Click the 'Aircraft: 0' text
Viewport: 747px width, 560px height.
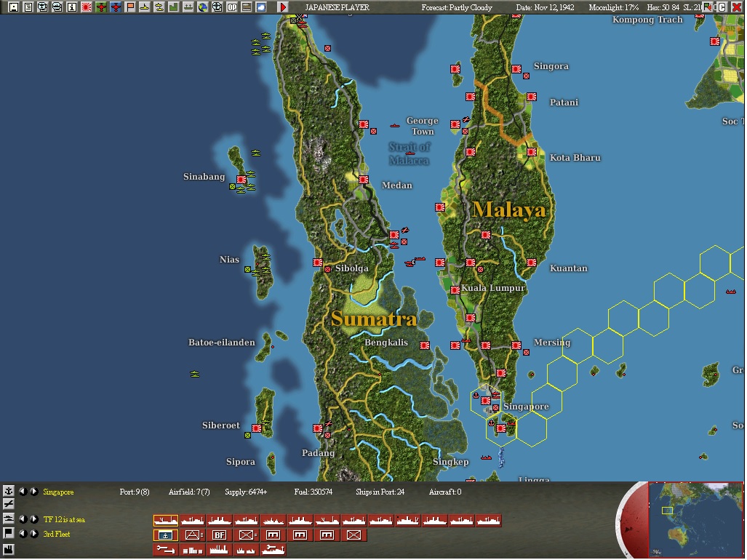tap(445, 492)
